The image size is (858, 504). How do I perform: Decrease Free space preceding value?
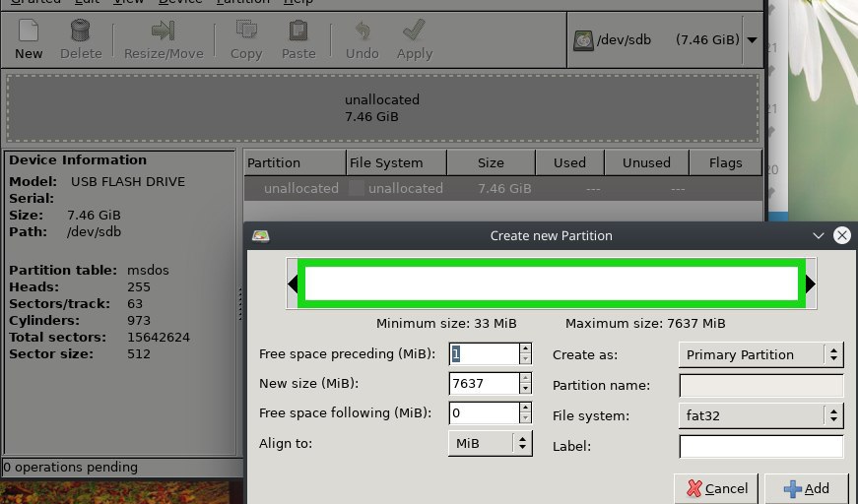point(525,359)
